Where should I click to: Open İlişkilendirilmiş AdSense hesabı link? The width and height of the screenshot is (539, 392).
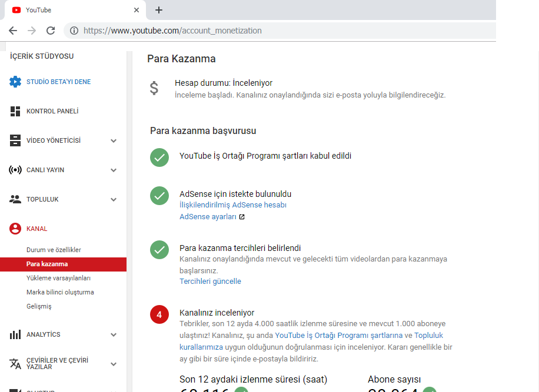pyautogui.click(x=233, y=205)
